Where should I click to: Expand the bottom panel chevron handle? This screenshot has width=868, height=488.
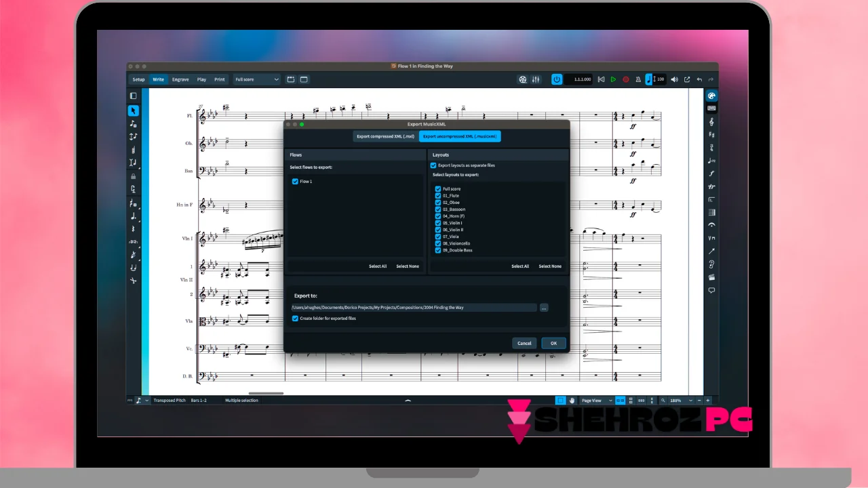[x=408, y=401]
